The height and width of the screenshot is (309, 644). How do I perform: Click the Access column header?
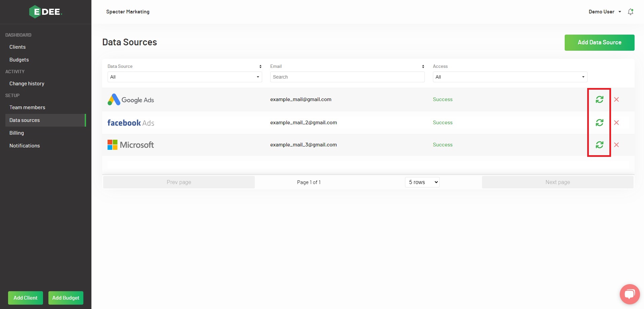tap(440, 67)
